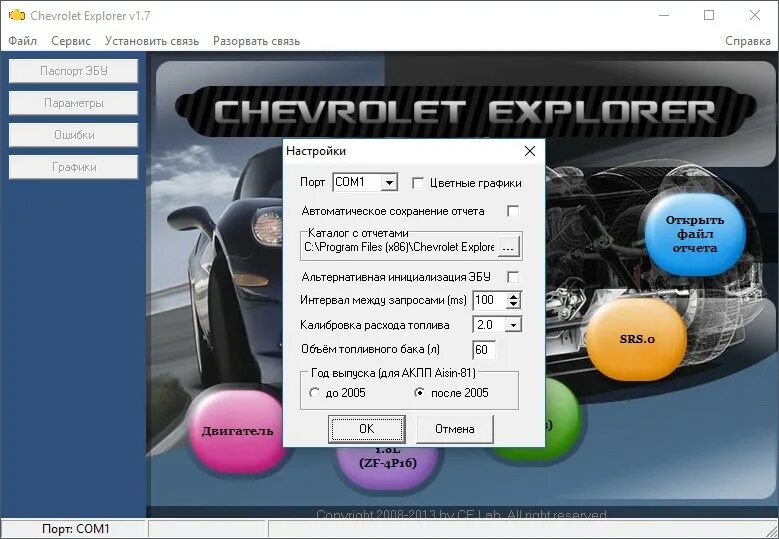Enable the Цветные графики checkbox

[418, 183]
